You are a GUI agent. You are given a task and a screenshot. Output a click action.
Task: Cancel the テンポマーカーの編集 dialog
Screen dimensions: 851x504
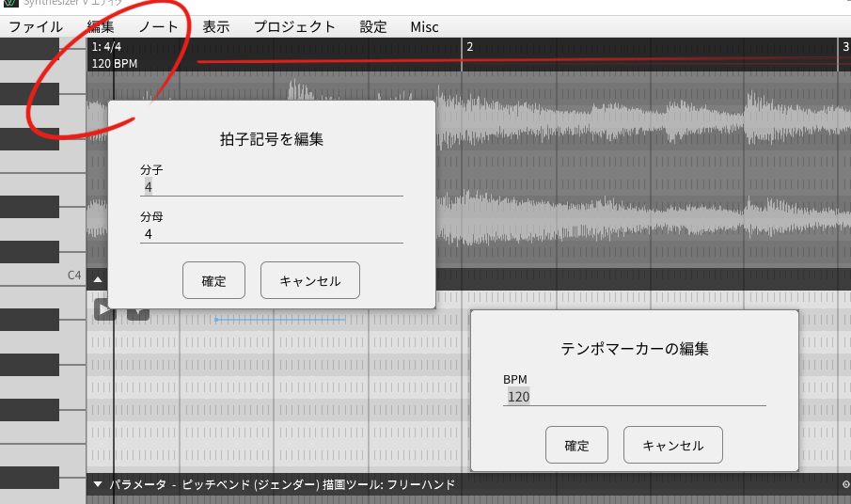673,445
